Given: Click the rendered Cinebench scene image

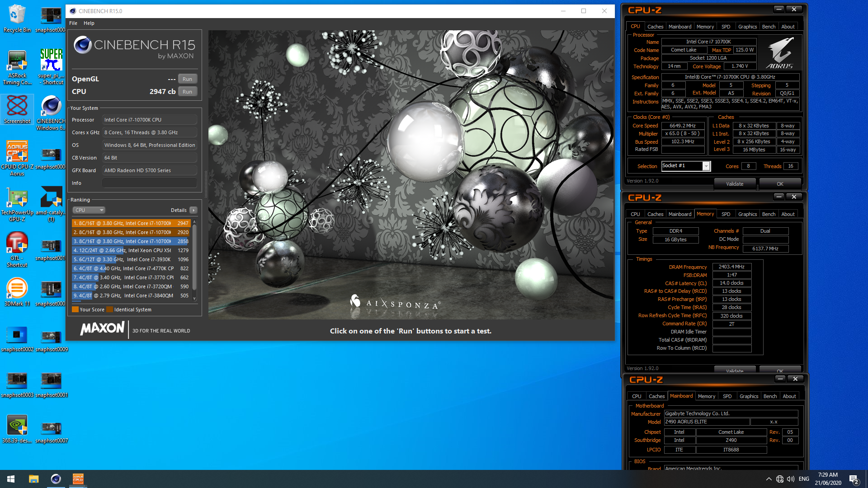Looking at the screenshot, I should pos(411,175).
